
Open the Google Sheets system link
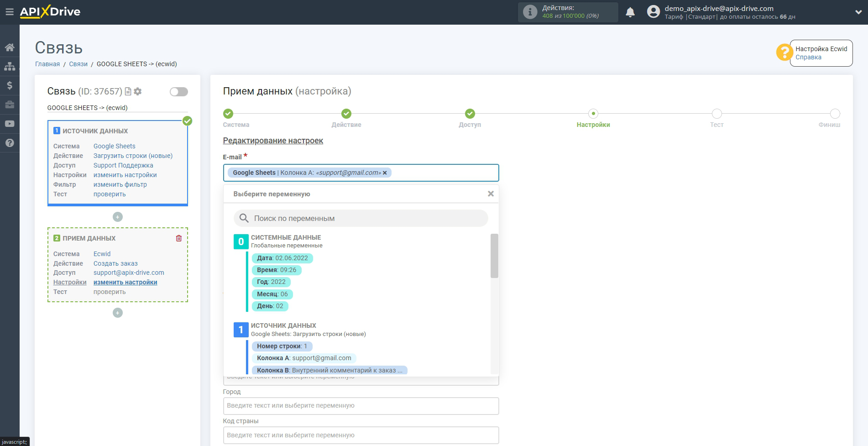[115, 146]
